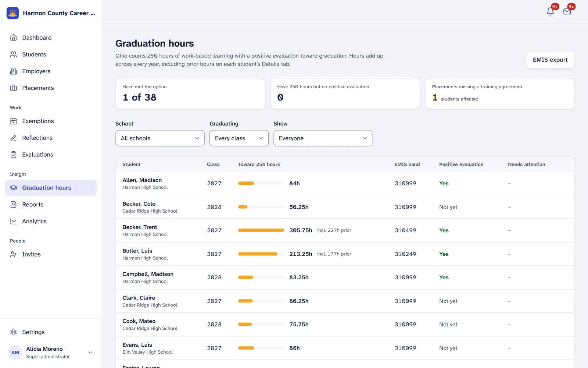Click the Invites add-user icon
The height and width of the screenshot is (368, 588).
[x=14, y=254]
